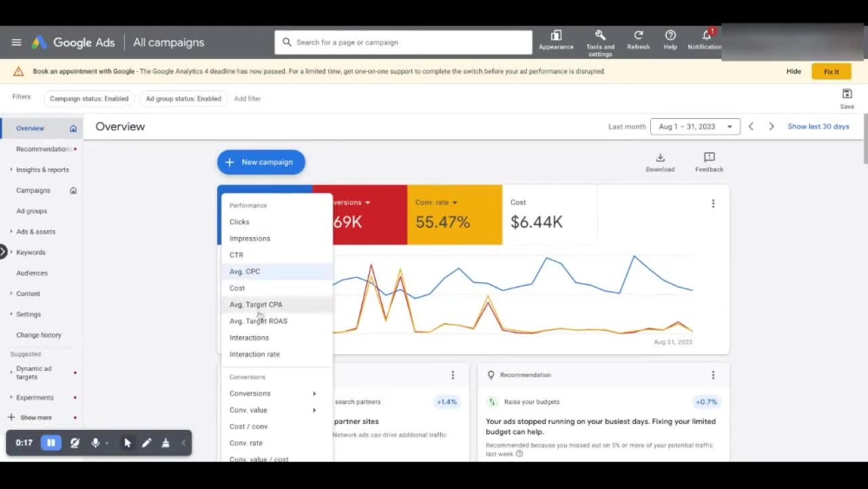Click the previous date range arrow
The width and height of the screenshot is (868, 489).
tap(751, 126)
